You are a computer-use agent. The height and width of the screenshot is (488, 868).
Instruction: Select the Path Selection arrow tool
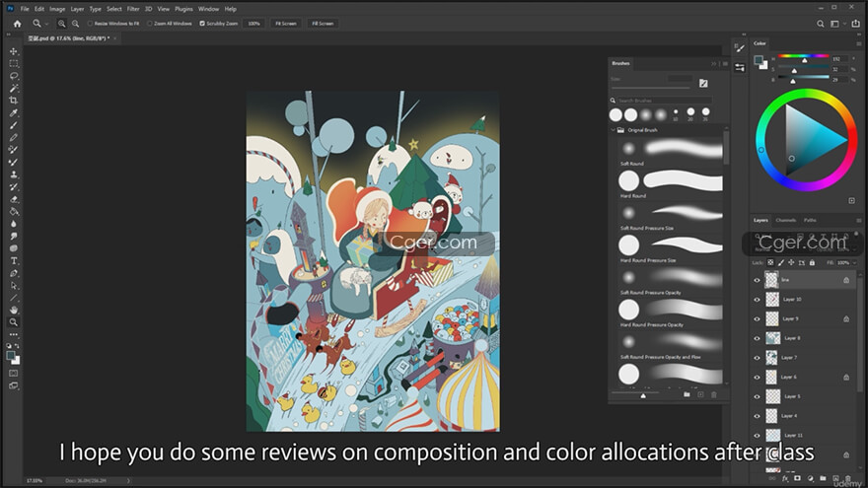[x=13, y=286]
